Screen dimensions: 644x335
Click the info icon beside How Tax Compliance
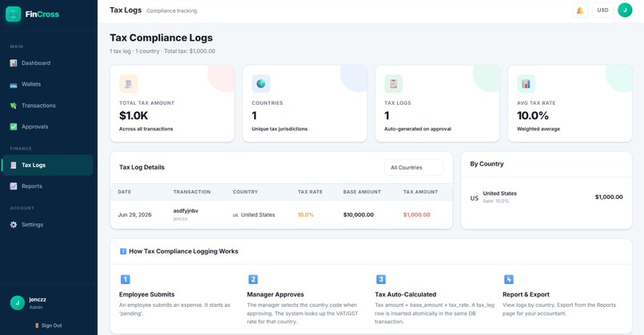[123, 251]
